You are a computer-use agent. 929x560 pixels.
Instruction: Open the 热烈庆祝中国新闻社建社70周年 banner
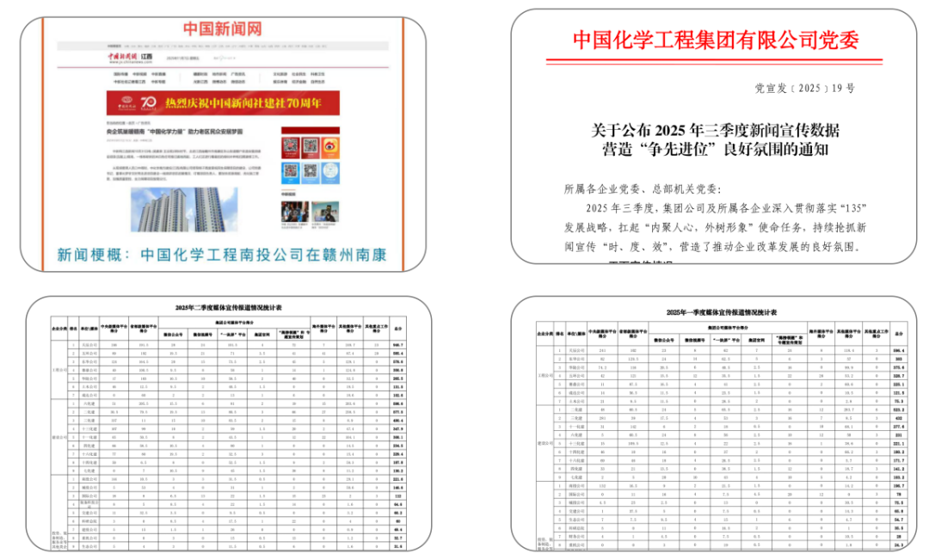coord(223,103)
